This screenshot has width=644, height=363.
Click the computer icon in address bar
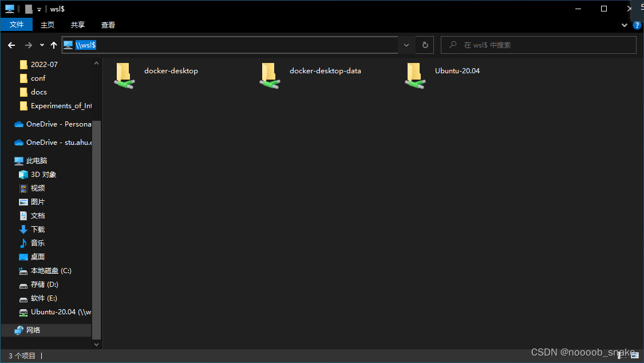pos(68,45)
